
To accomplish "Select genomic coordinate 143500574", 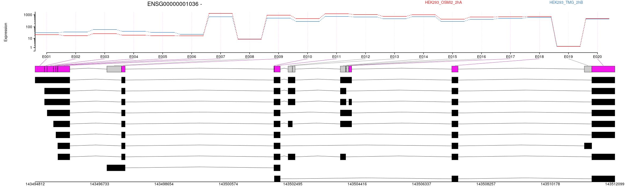I will [x=228, y=184].
